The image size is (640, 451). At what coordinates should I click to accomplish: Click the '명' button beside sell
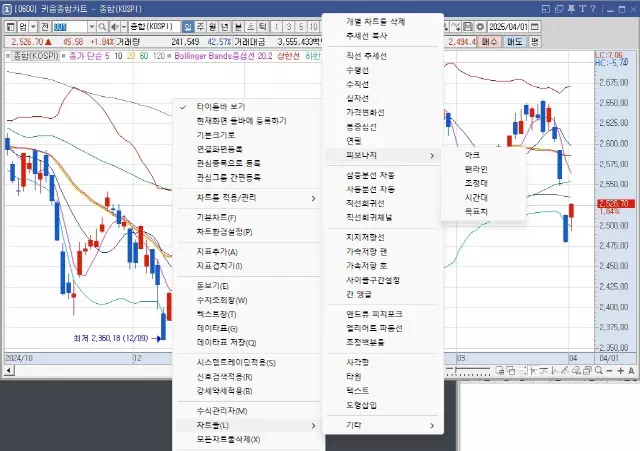click(535, 42)
